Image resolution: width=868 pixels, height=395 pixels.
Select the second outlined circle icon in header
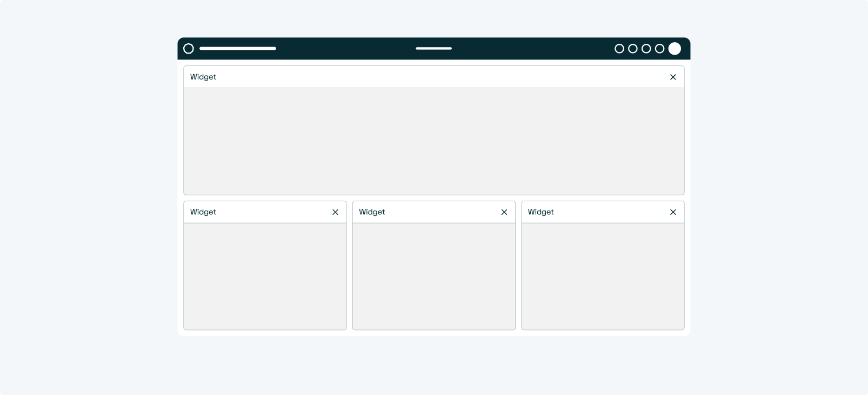[633, 49]
